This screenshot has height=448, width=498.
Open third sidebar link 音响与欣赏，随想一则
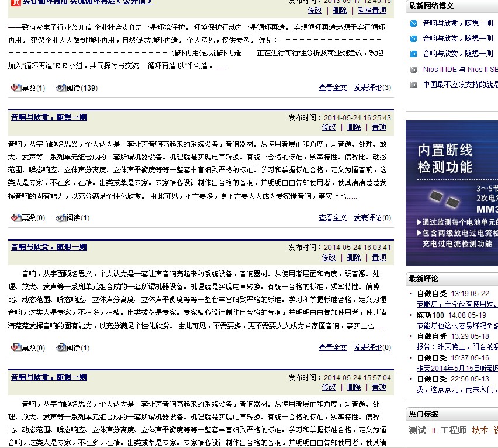click(x=458, y=54)
